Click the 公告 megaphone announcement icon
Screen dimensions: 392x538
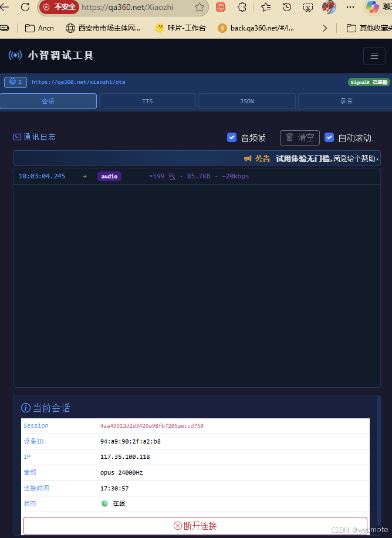click(248, 158)
